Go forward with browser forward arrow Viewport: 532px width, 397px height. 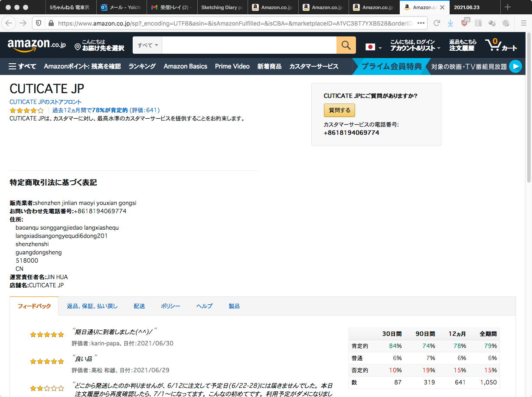[x=23, y=23]
